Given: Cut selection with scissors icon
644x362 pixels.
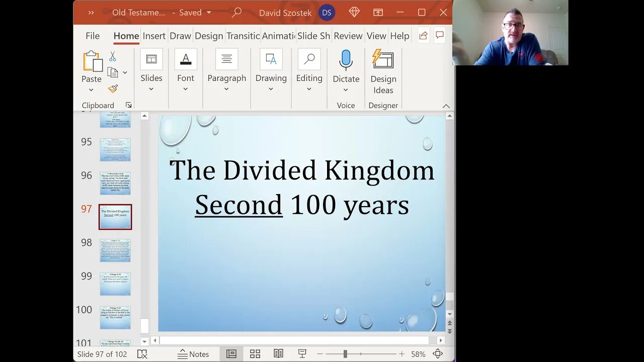Looking at the screenshot, I should click(x=112, y=57).
